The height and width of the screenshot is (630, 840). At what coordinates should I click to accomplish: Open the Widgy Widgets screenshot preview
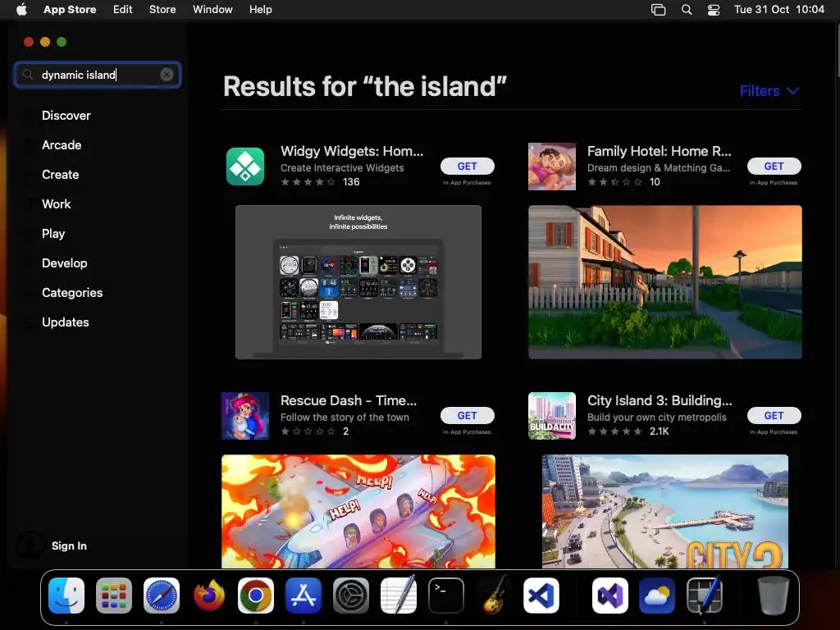pos(358,282)
